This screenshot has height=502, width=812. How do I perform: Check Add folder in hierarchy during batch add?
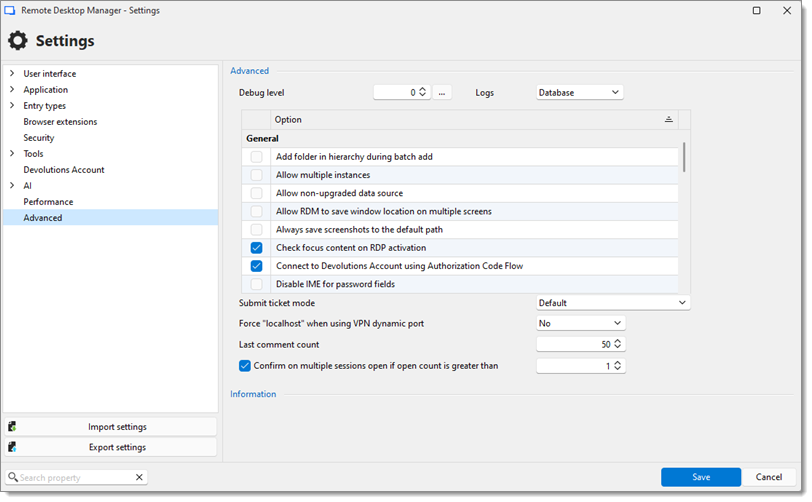click(x=256, y=156)
